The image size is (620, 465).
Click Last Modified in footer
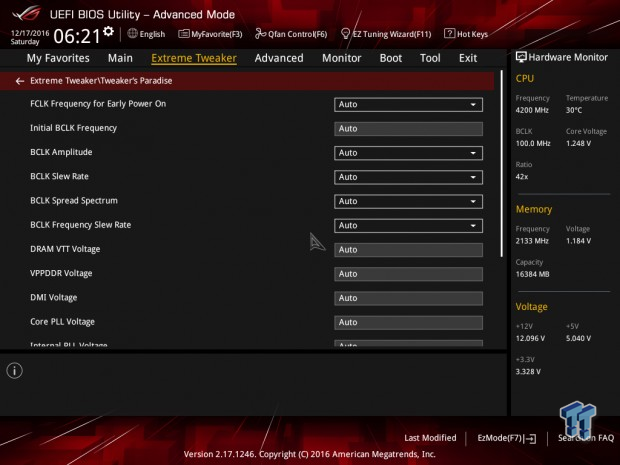click(430, 438)
